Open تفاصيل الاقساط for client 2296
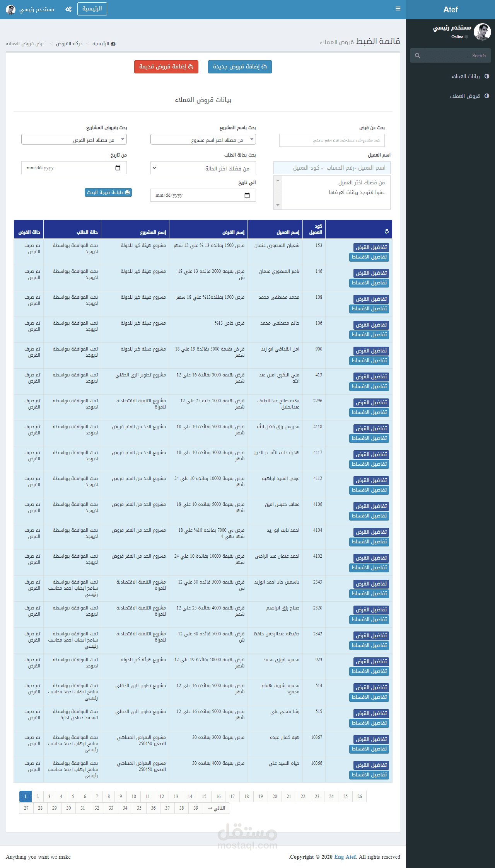 369,412
